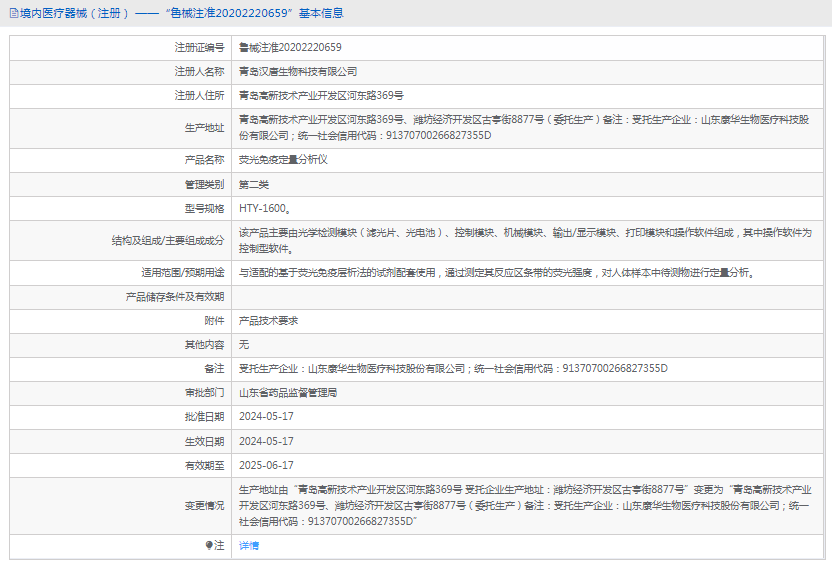Select model value HTY-1600

point(264,209)
